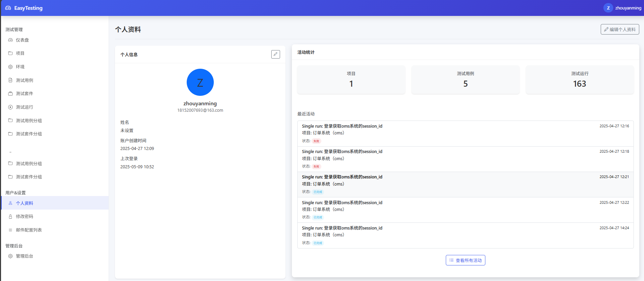Click the folder icon next to 项目
The width and height of the screenshot is (644, 281).
pos(10,53)
